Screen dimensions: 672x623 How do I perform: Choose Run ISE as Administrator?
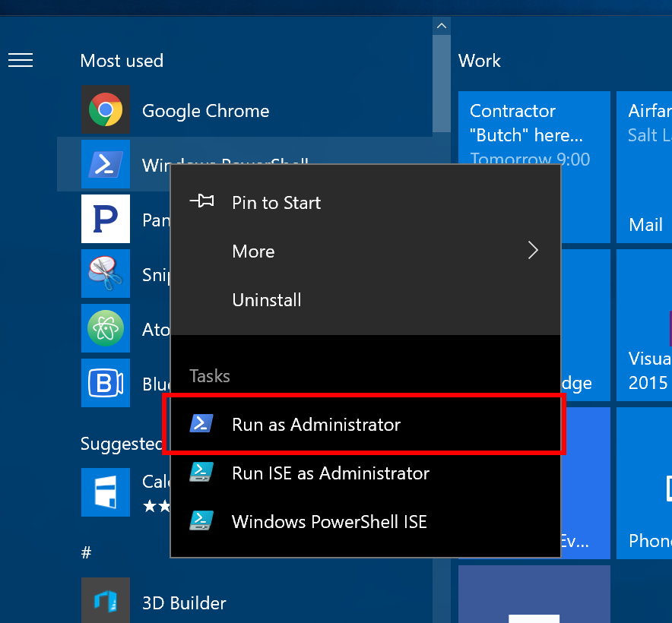point(330,473)
